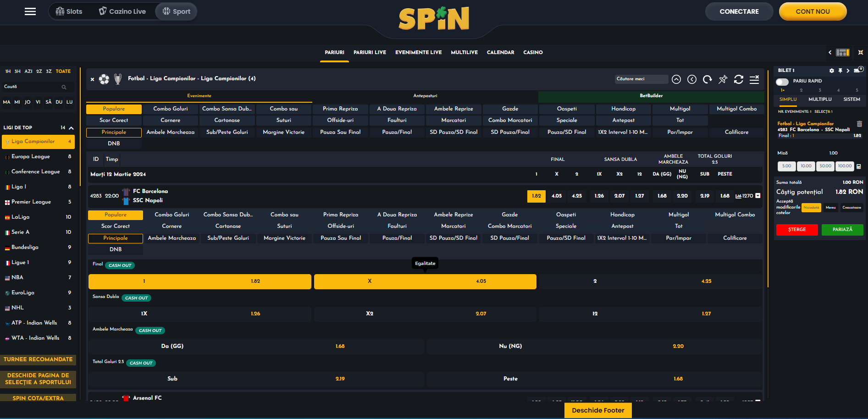Click the red Șterge button
The width and height of the screenshot is (868, 419).
tap(797, 230)
